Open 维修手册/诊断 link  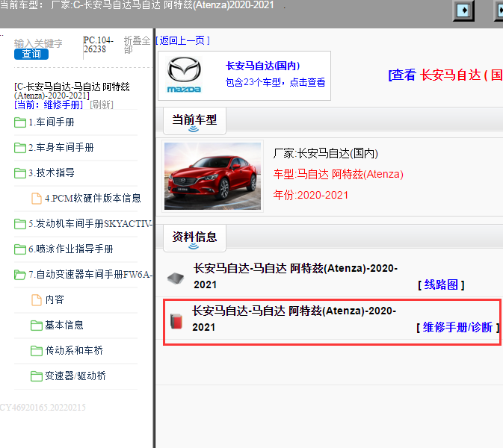457,327
